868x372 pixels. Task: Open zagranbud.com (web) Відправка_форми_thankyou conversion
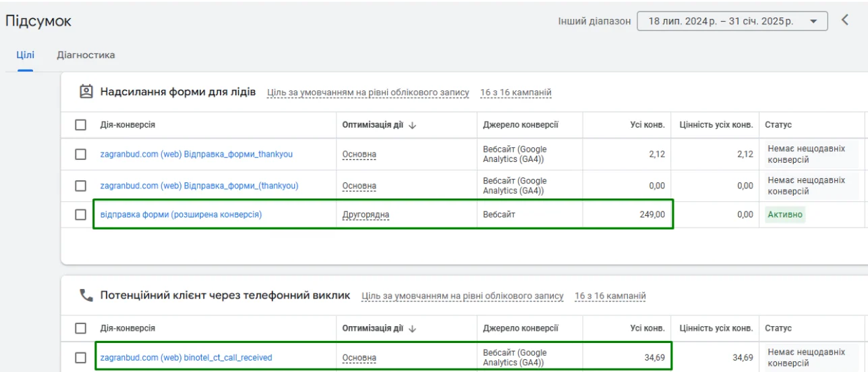pos(196,154)
